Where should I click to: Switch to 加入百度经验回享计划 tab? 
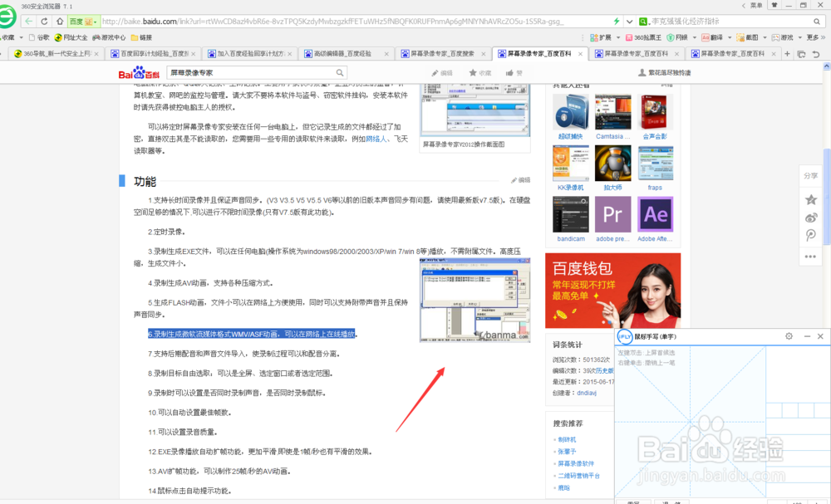(249, 53)
